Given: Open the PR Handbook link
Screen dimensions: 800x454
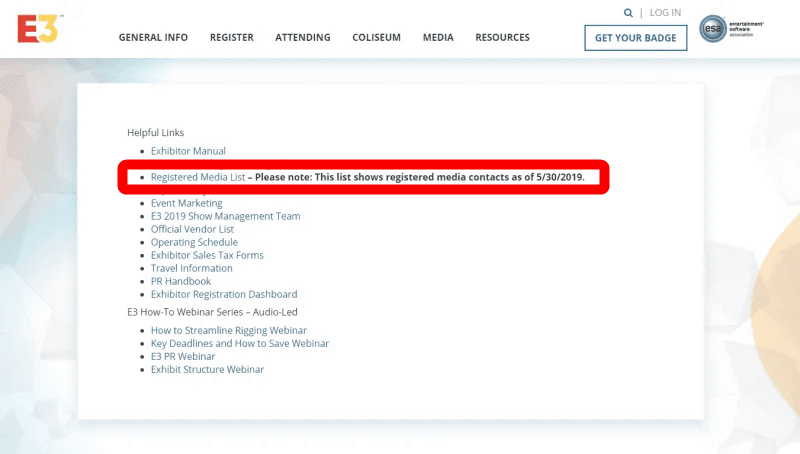Looking at the screenshot, I should (x=181, y=282).
